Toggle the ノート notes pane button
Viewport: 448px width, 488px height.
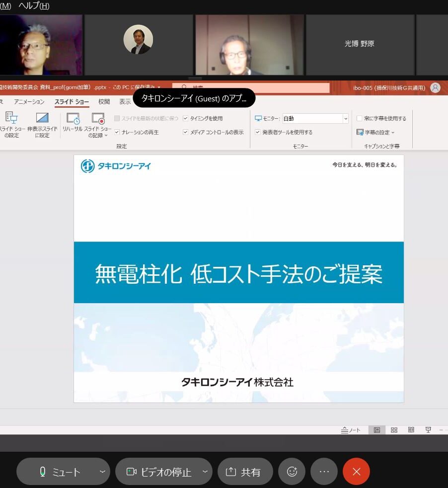click(351, 430)
